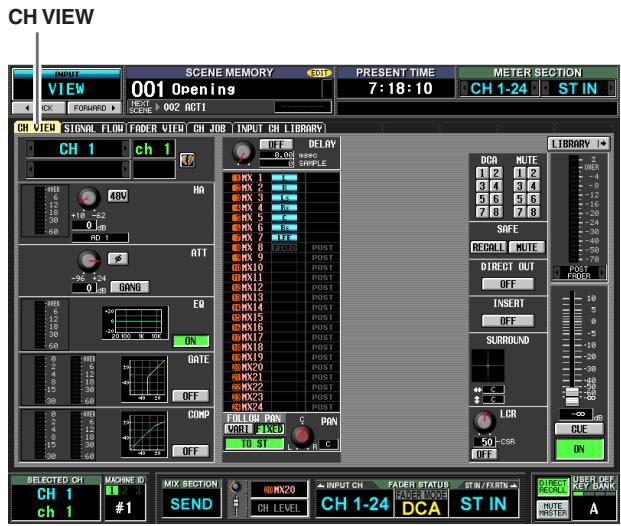
Task: Enable COMP with its OFF button
Action: point(191,451)
